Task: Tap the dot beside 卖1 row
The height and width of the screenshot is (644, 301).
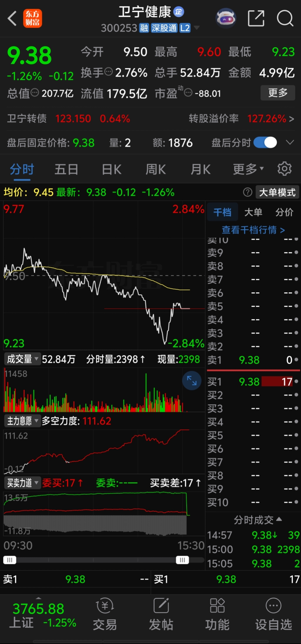Action: click(x=296, y=360)
